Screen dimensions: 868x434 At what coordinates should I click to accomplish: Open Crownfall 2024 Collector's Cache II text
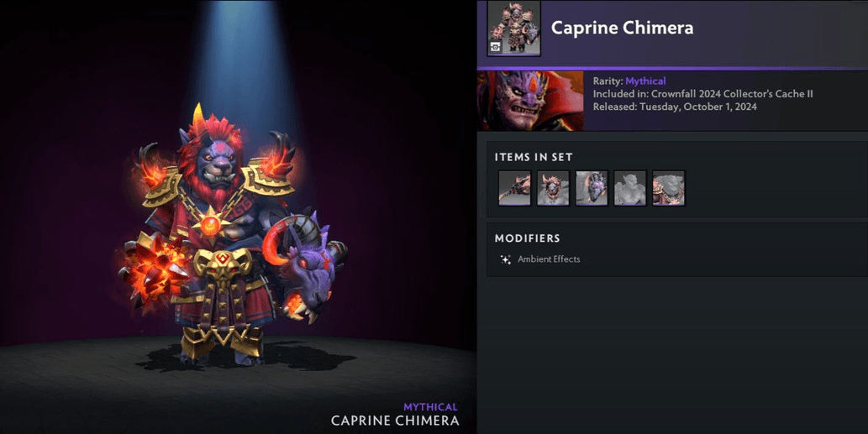coord(732,94)
